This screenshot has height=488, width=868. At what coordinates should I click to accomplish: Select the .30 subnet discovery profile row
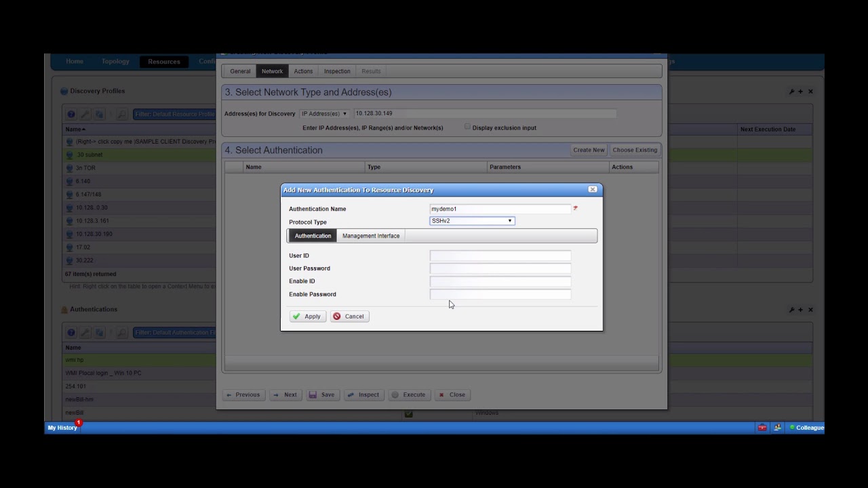pyautogui.click(x=140, y=155)
